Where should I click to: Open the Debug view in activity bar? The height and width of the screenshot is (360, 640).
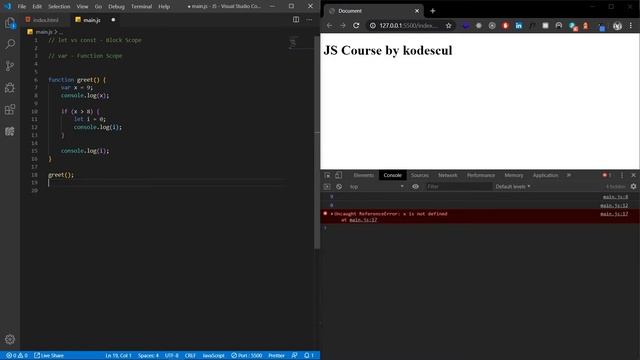click(x=10, y=88)
